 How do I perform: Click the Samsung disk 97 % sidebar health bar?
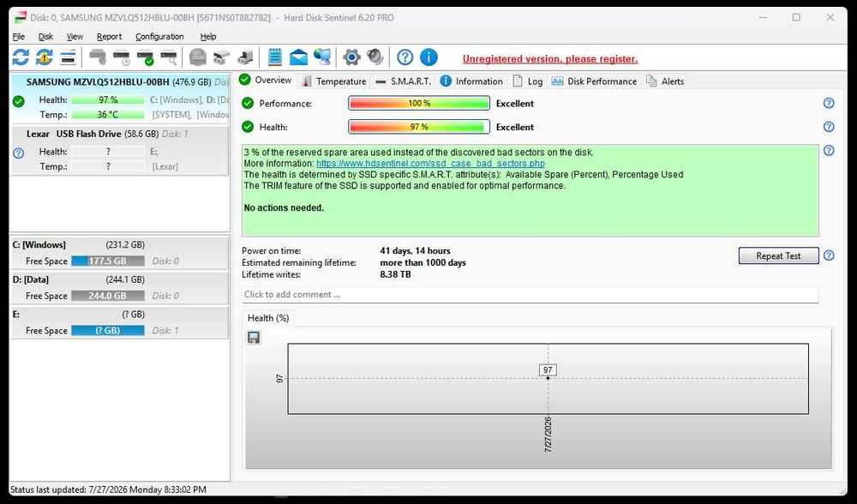pyautogui.click(x=108, y=99)
